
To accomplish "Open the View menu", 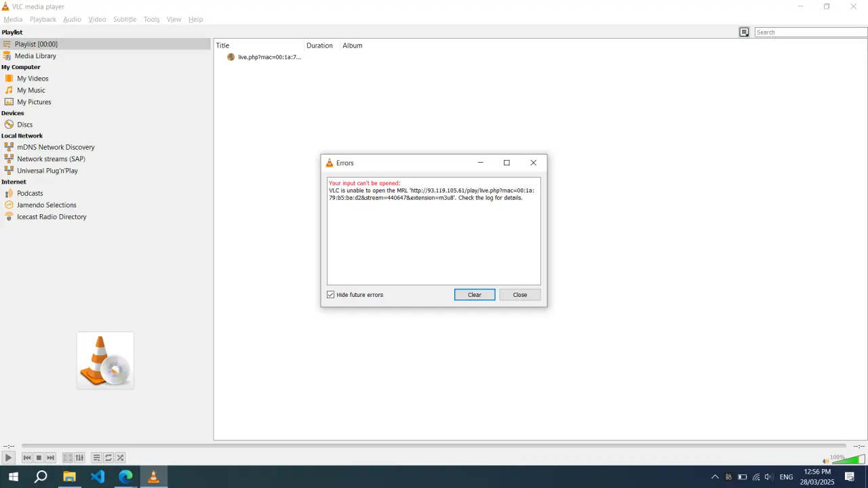I will tap(174, 19).
